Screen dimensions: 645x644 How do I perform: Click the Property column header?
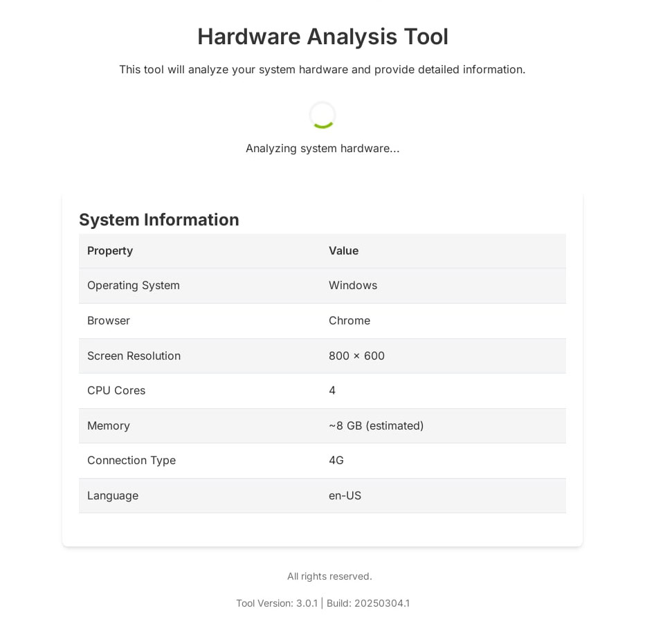tap(110, 251)
